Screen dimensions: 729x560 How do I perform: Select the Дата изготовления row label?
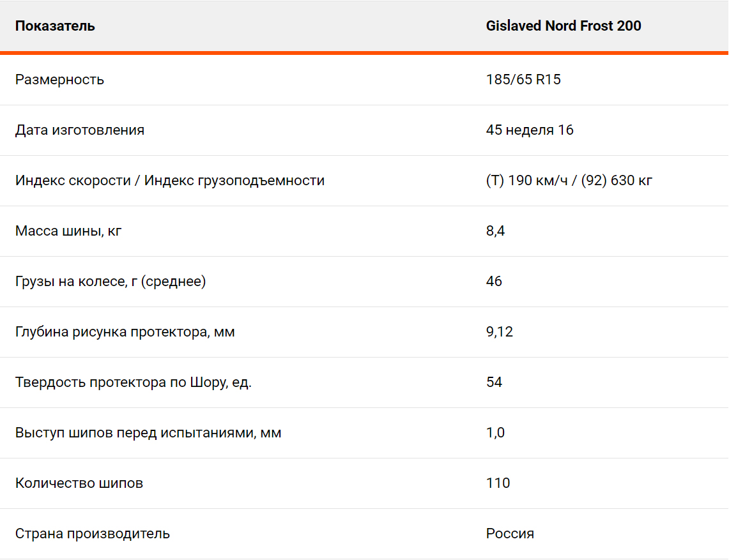coord(79,130)
